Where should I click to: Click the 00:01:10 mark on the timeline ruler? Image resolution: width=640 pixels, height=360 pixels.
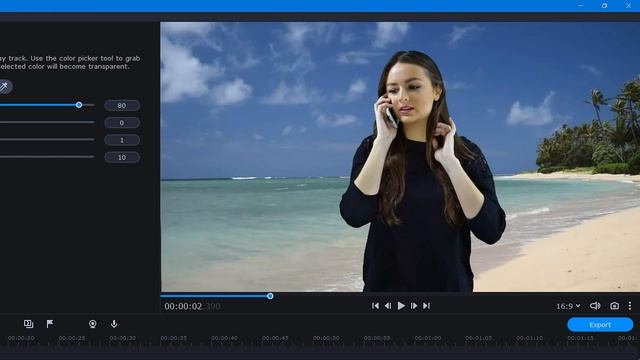coord(529,338)
